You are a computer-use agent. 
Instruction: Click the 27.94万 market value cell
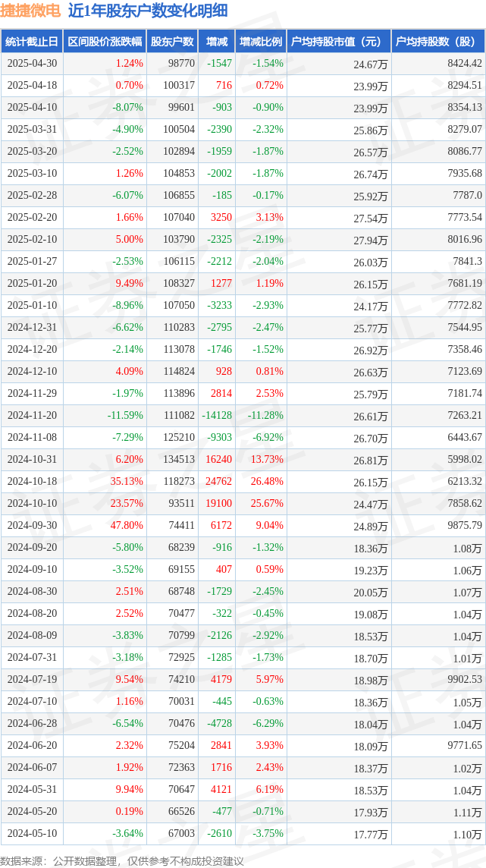point(371,240)
